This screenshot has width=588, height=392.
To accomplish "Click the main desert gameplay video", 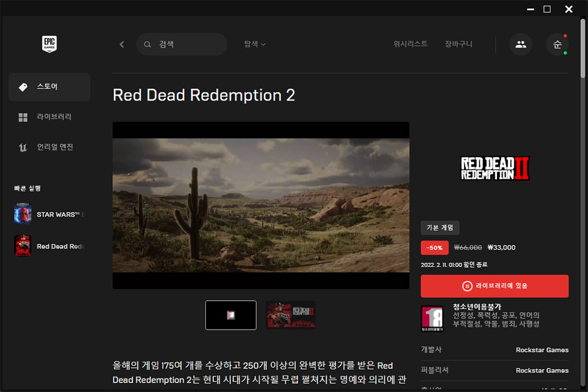I will (x=261, y=205).
